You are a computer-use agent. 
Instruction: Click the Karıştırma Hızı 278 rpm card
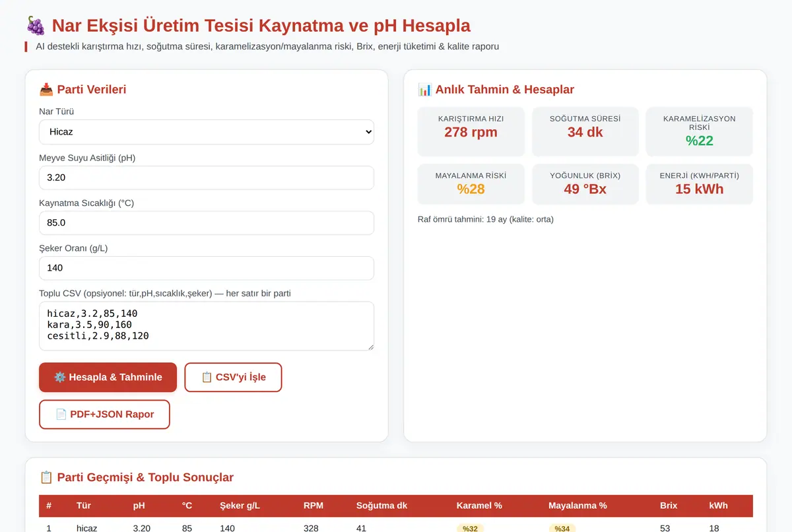[471, 131]
